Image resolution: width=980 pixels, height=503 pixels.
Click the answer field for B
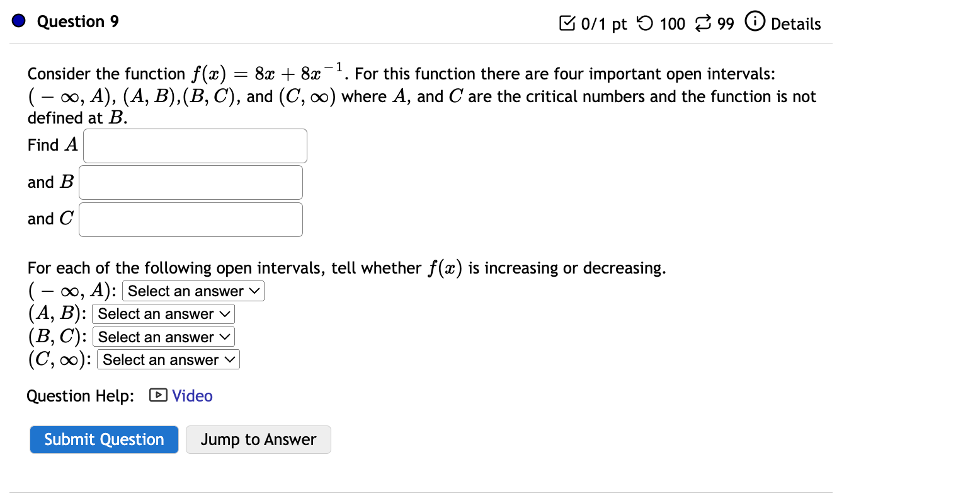(190, 182)
